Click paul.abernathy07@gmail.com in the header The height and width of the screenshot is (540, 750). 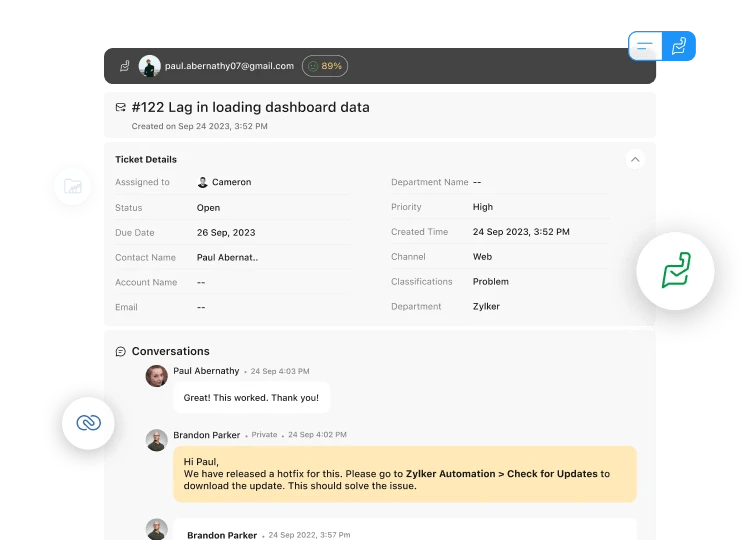pyautogui.click(x=229, y=66)
